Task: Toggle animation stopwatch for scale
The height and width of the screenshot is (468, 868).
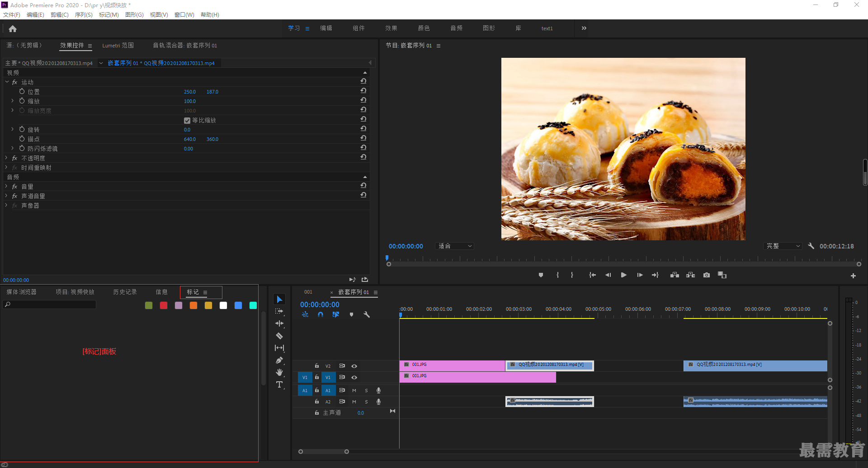Action: (22, 101)
